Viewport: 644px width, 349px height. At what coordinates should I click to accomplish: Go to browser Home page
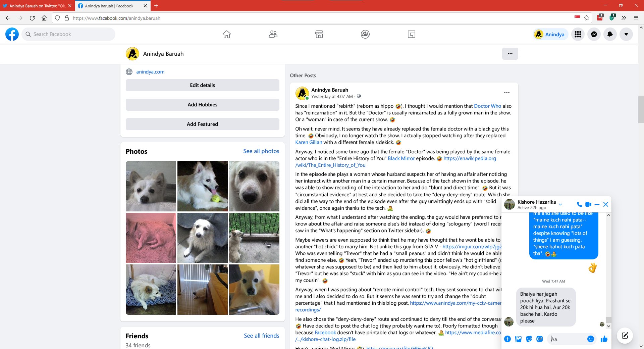tap(44, 18)
